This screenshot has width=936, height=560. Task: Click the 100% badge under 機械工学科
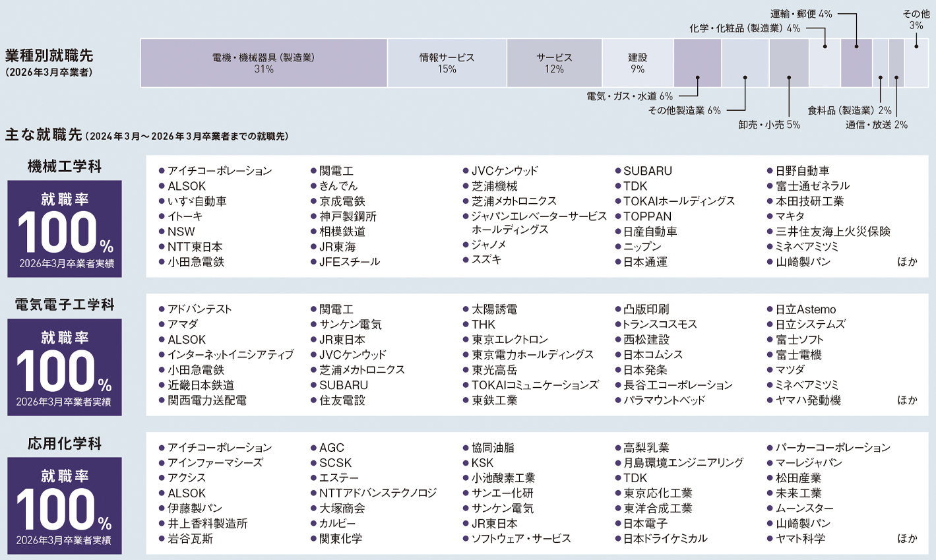point(65,229)
